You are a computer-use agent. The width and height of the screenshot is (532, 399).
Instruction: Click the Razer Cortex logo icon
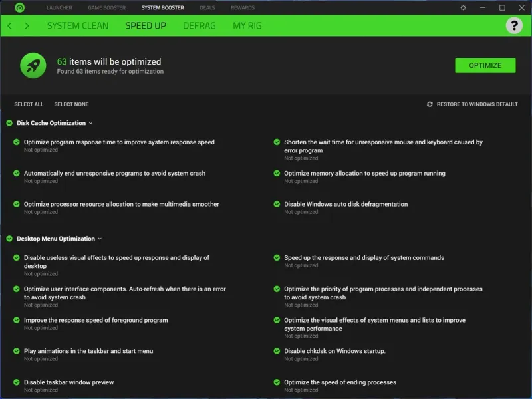pyautogui.click(x=20, y=7)
